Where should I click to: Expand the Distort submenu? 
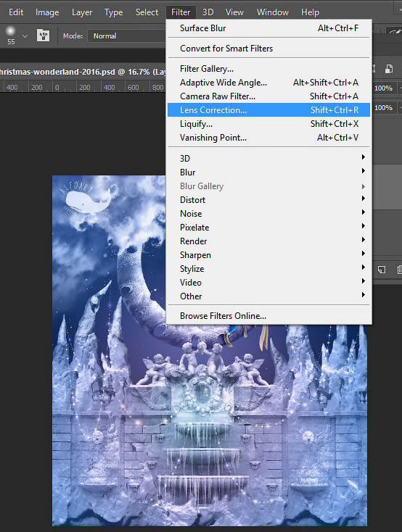click(268, 199)
